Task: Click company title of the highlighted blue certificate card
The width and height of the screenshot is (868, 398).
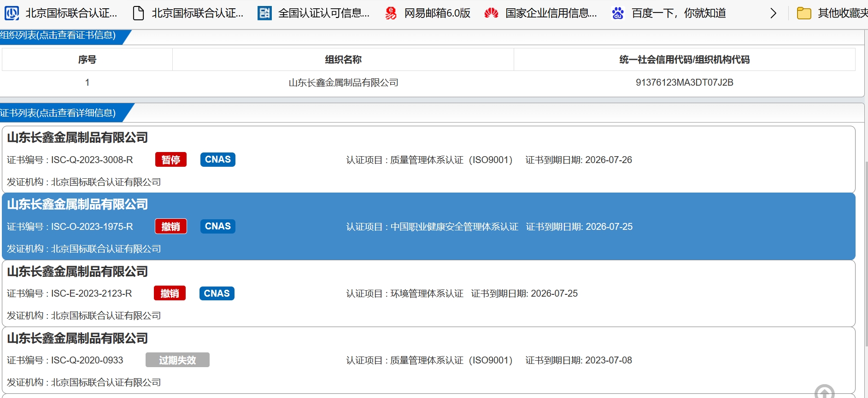Action: (x=77, y=204)
